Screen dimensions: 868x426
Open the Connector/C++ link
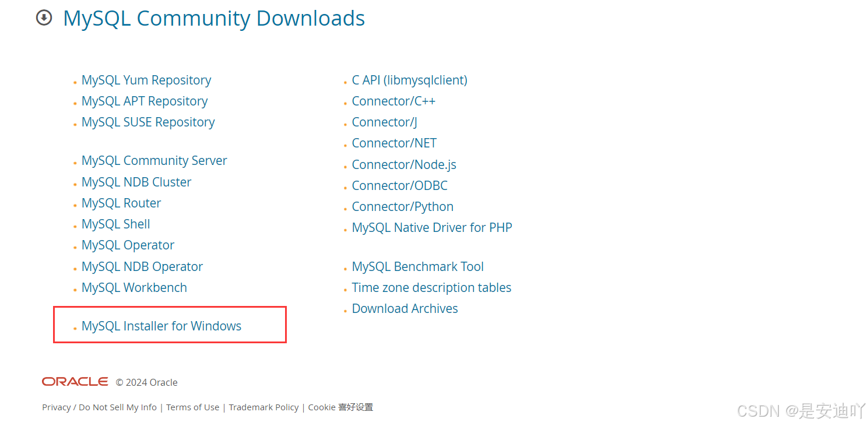393,101
